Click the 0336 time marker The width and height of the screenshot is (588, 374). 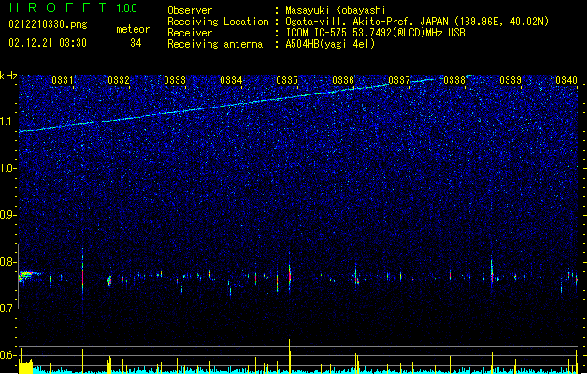tap(343, 80)
